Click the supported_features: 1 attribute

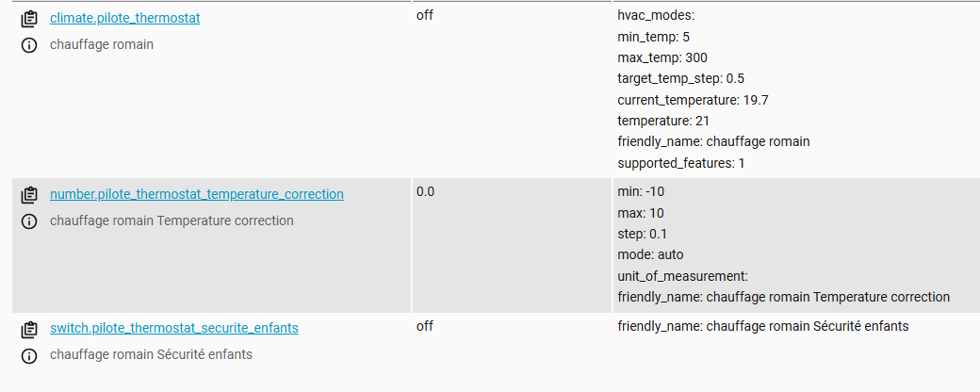coord(675,163)
